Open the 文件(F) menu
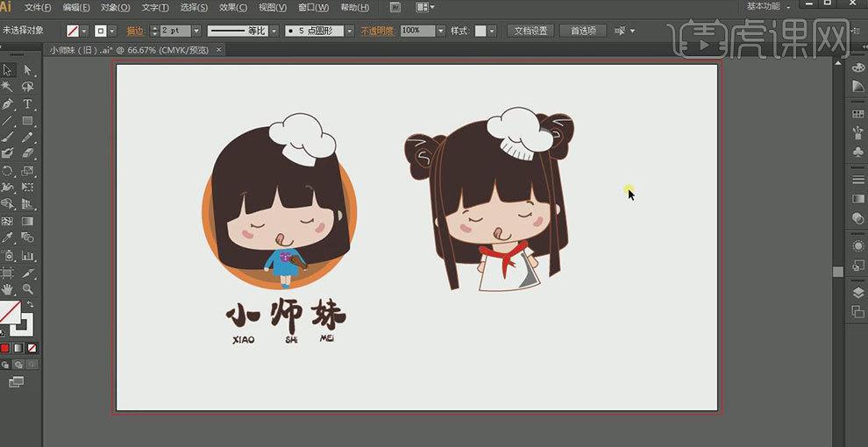Image resolution: width=868 pixels, height=447 pixels. 39,8
